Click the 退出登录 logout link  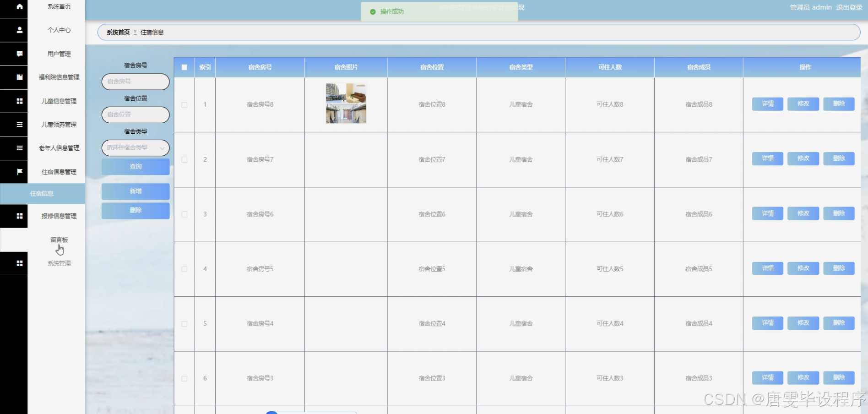[x=849, y=7]
